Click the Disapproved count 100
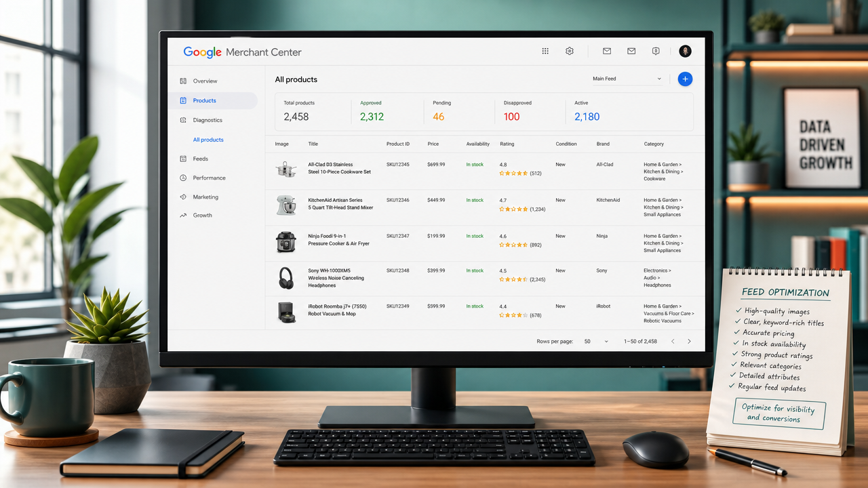 [x=512, y=117]
